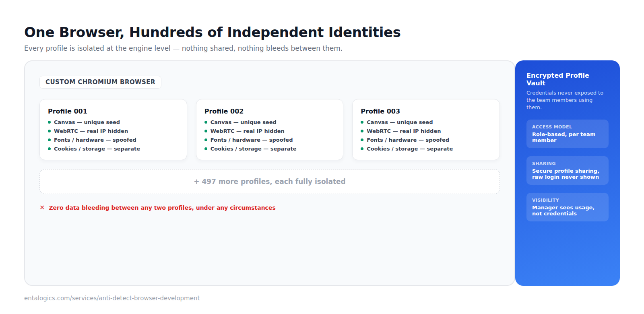Open the Access Model role-based card
644x314 pixels.
tap(568, 134)
